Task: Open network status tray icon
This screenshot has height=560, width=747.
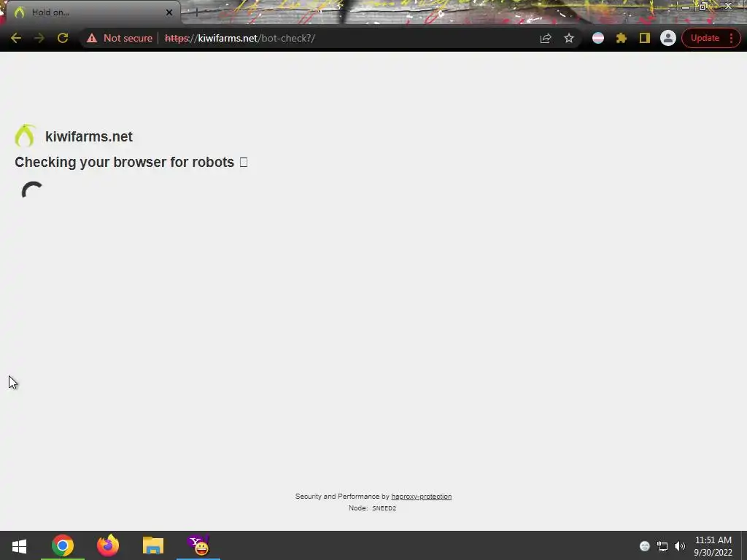Action: 662,546
